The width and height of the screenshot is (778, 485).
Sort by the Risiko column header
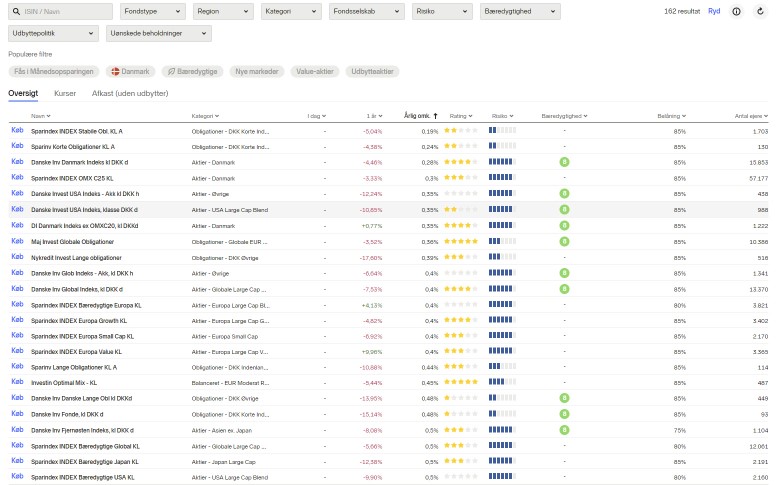pyautogui.click(x=502, y=116)
